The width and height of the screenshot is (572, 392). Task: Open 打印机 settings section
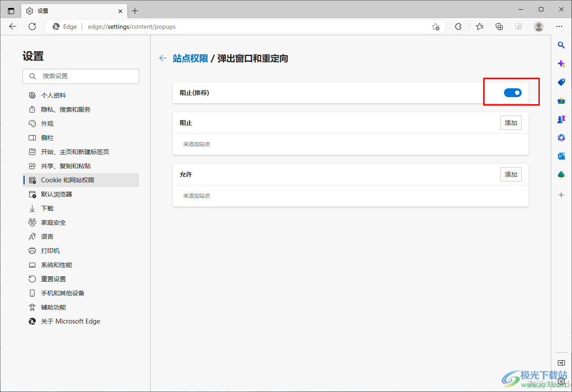pos(81,251)
